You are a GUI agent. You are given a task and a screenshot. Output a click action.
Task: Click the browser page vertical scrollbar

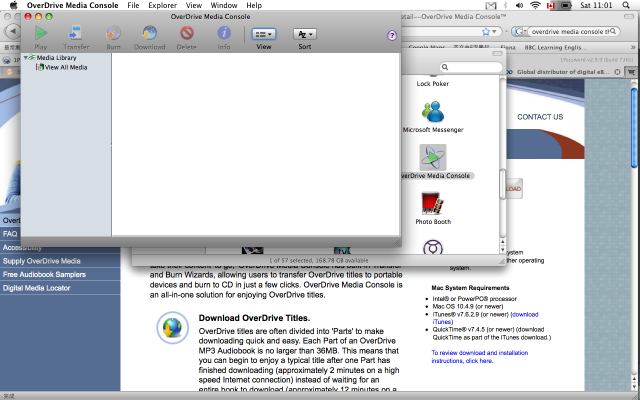coord(634,127)
